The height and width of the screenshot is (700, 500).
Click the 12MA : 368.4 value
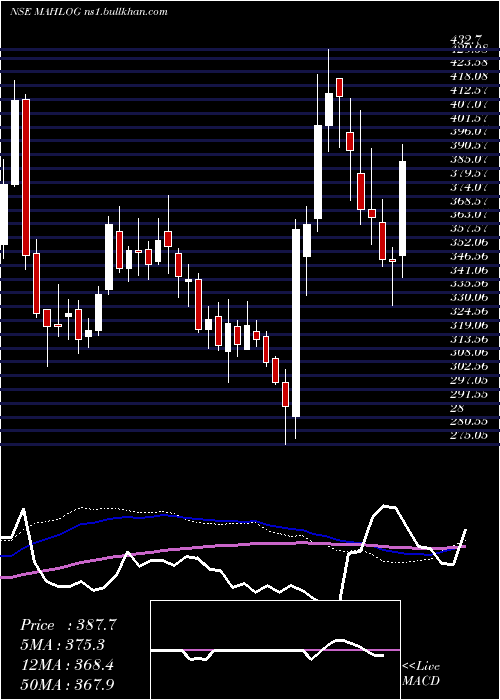click(67, 665)
